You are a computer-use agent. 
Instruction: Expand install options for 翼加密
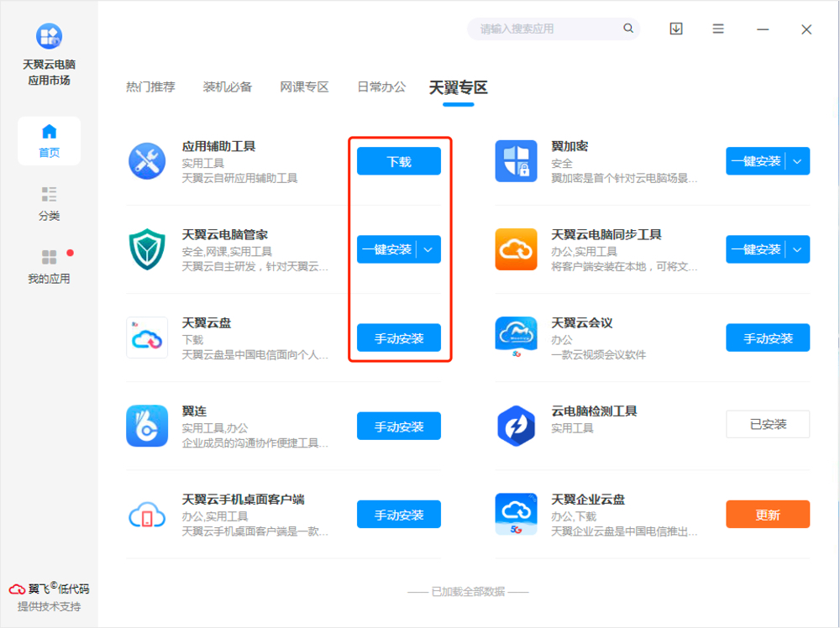tap(797, 161)
